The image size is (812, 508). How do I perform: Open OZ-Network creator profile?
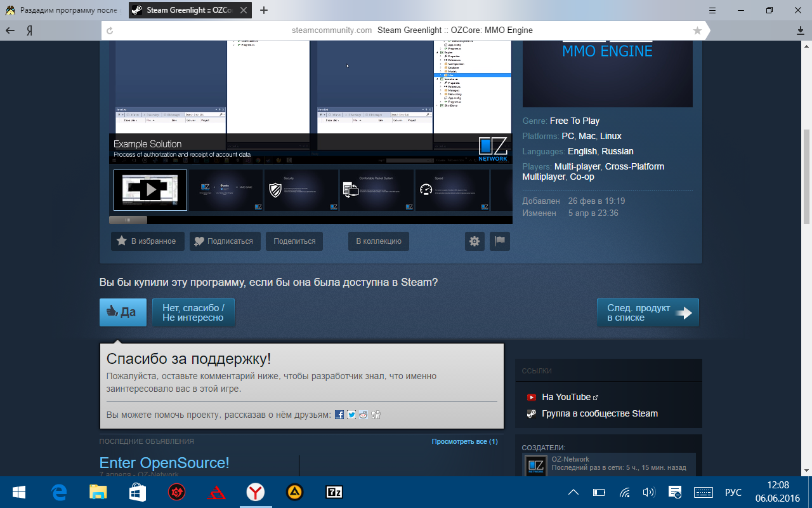570,459
